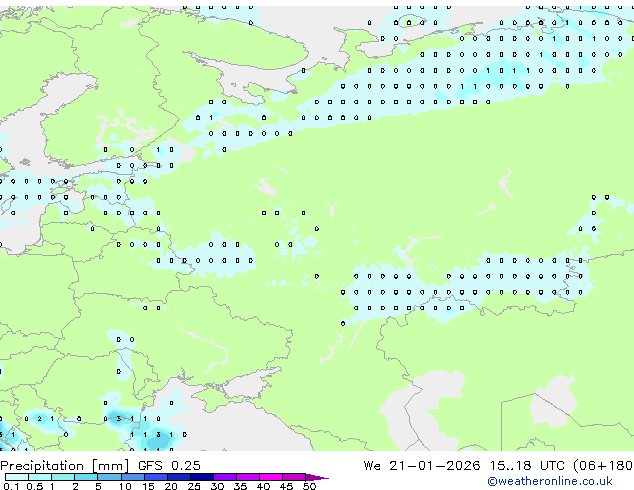Click the legend swatch between 10 and 15
Screen dimensions: 634x490
point(133,477)
